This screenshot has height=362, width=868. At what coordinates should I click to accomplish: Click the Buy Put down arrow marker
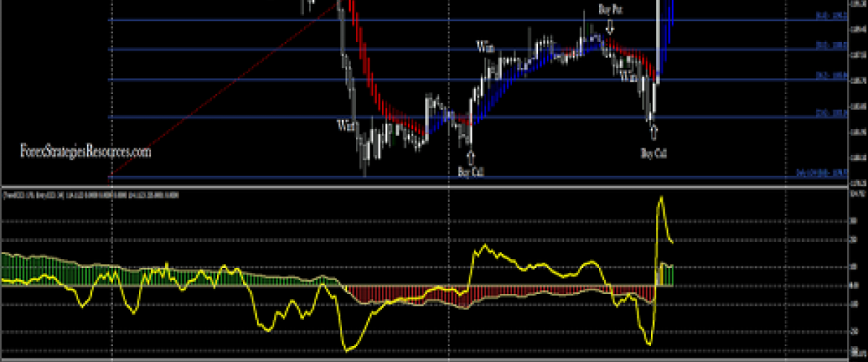tap(610, 27)
